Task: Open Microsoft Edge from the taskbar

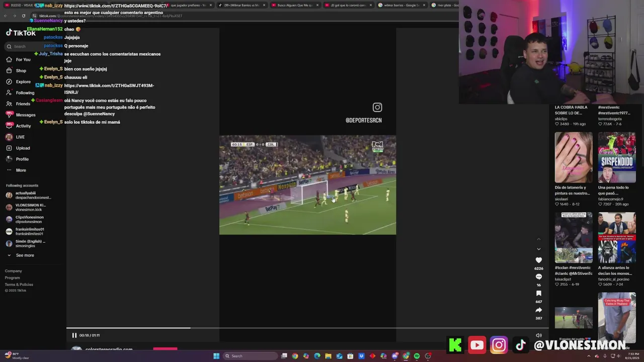Action: pyautogui.click(x=317, y=356)
